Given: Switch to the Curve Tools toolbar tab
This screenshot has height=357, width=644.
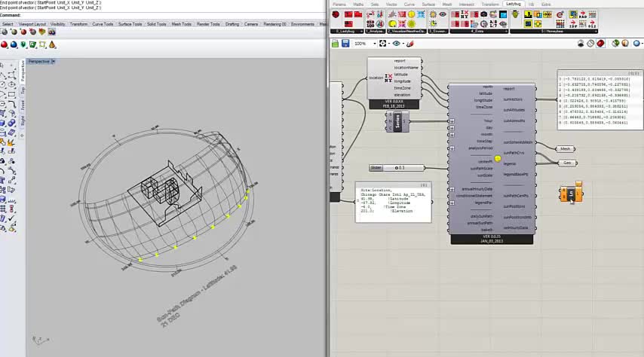Looking at the screenshot, I should click(103, 24).
